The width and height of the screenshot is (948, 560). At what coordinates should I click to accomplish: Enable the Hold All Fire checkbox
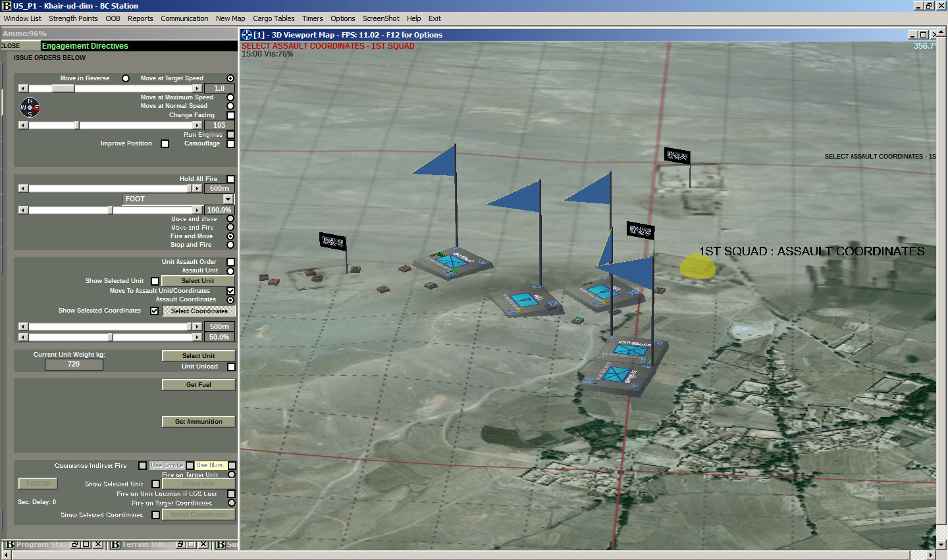(230, 179)
